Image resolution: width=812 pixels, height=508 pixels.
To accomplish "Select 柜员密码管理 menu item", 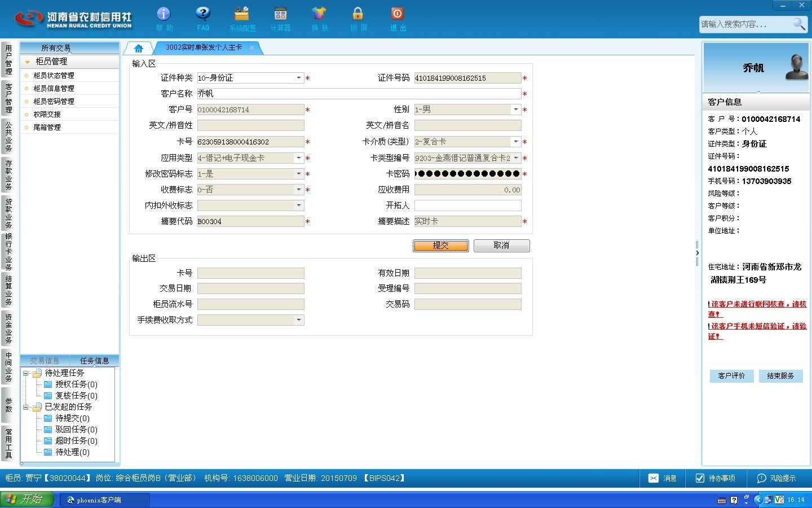I will click(54, 102).
